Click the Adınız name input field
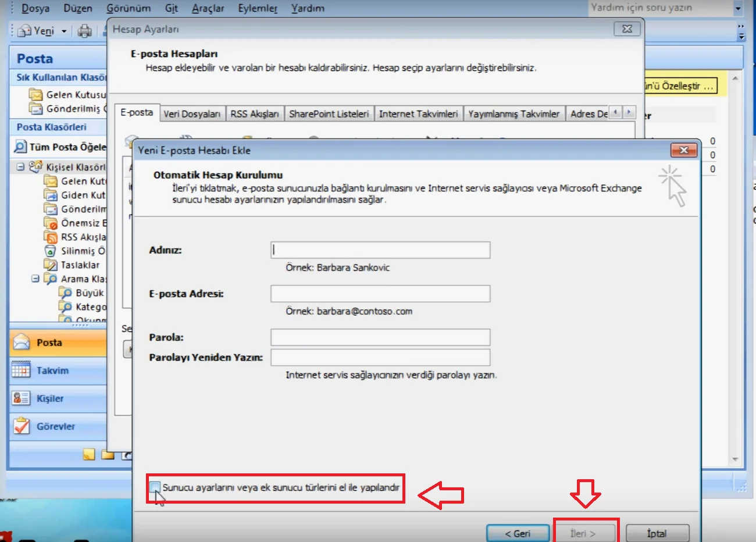The image size is (756, 542). 380,250
